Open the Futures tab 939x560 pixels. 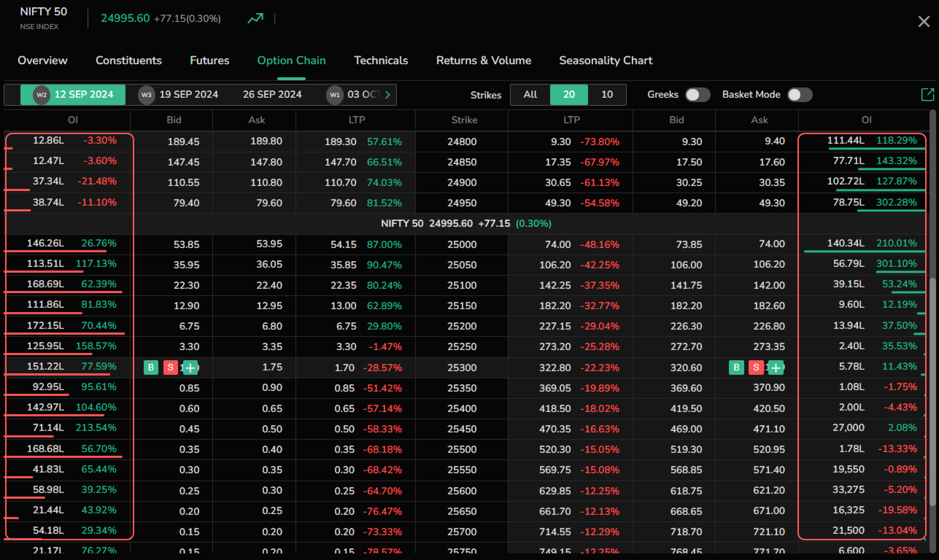(209, 61)
